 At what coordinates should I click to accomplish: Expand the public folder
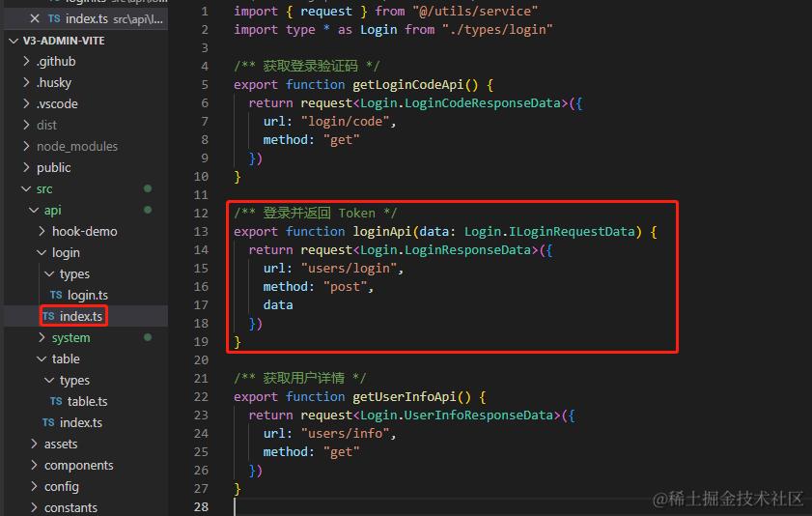pos(26,167)
